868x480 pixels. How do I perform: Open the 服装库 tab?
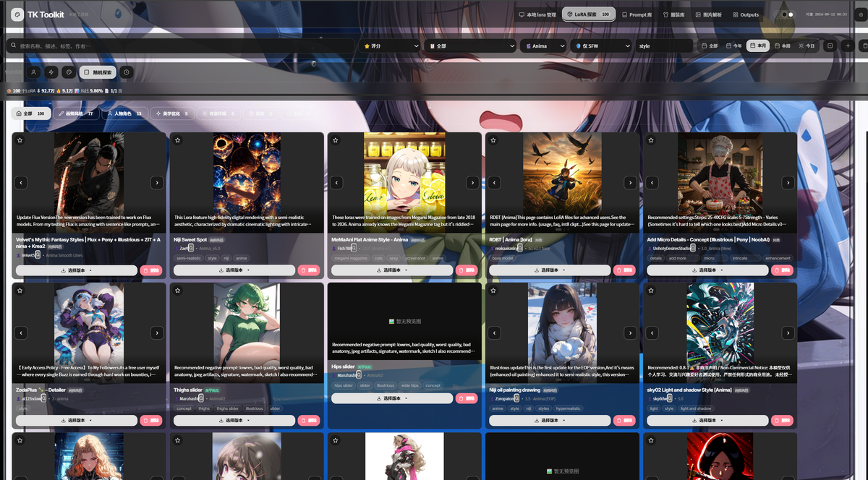[x=673, y=14]
